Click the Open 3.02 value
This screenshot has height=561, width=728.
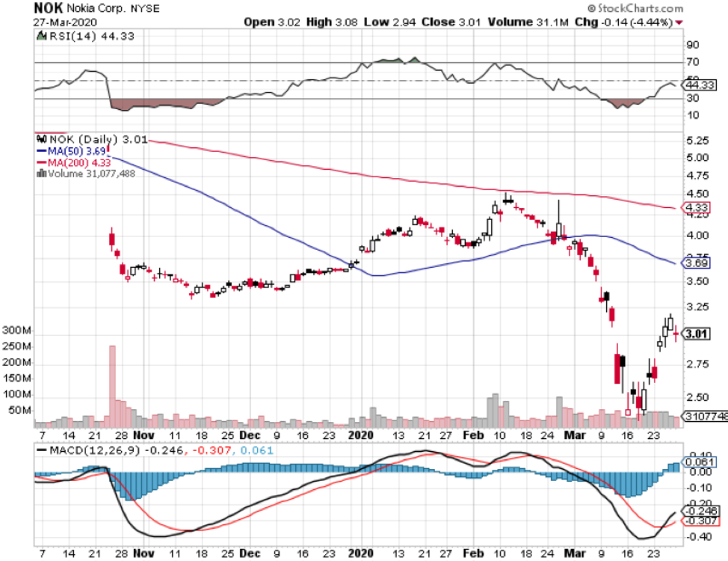coord(271,22)
